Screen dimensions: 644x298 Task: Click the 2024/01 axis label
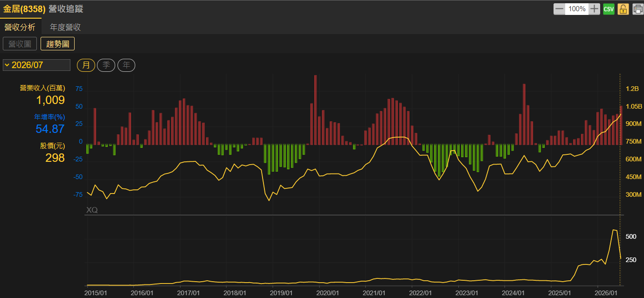(513, 293)
